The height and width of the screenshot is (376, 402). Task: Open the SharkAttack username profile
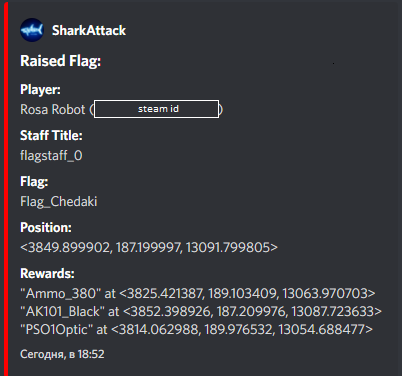click(89, 31)
